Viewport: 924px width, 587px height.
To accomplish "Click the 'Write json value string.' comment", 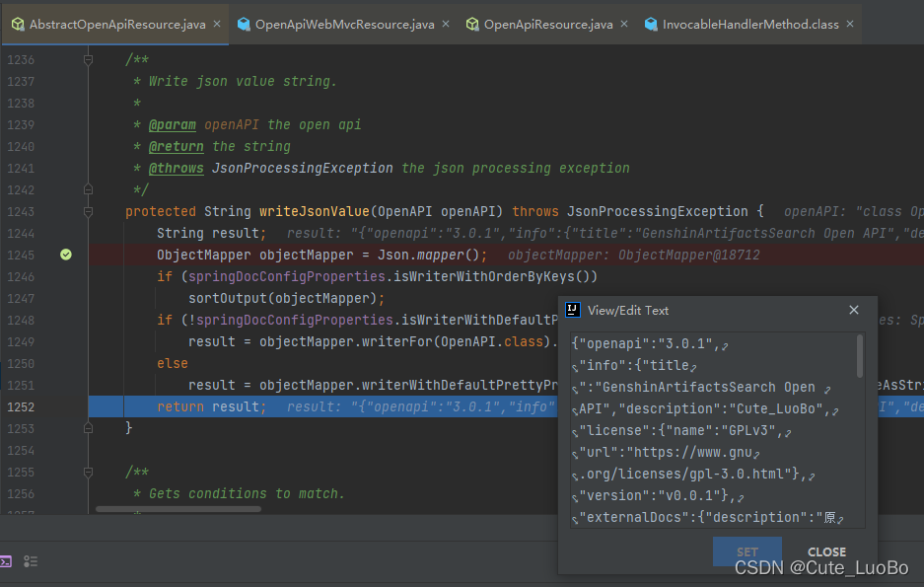I will tap(243, 81).
